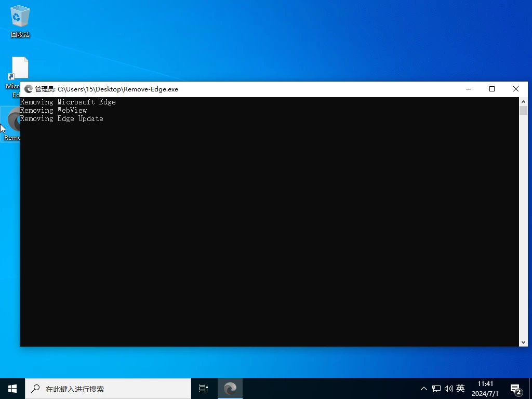This screenshot has height=399, width=532.
Task: Click the 'Removing Edge Update' output line
Action: coord(62,118)
